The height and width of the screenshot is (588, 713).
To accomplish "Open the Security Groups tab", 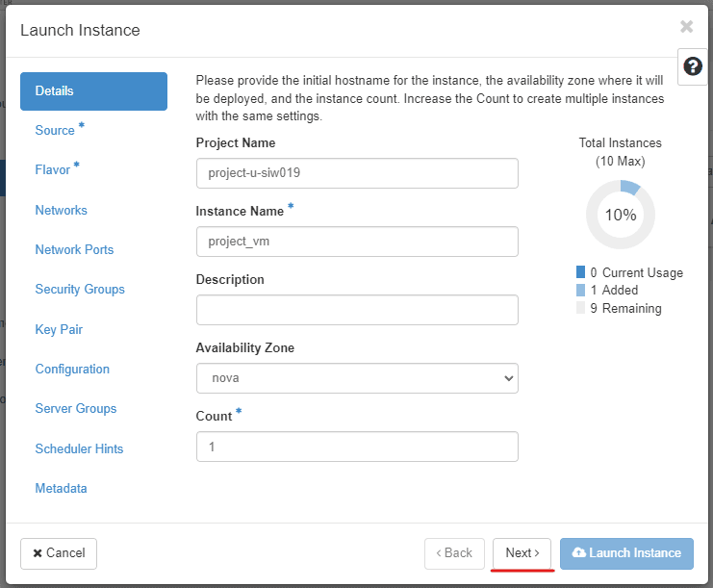I will pyautogui.click(x=80, y=289).
